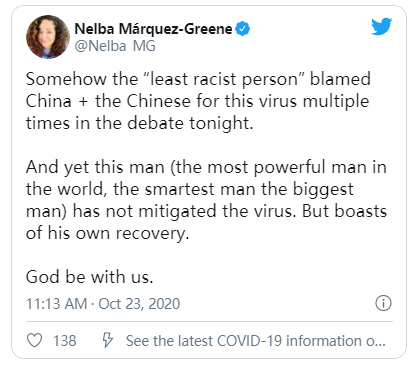Click the Oct 23, 2020 date

click(139, 304)
